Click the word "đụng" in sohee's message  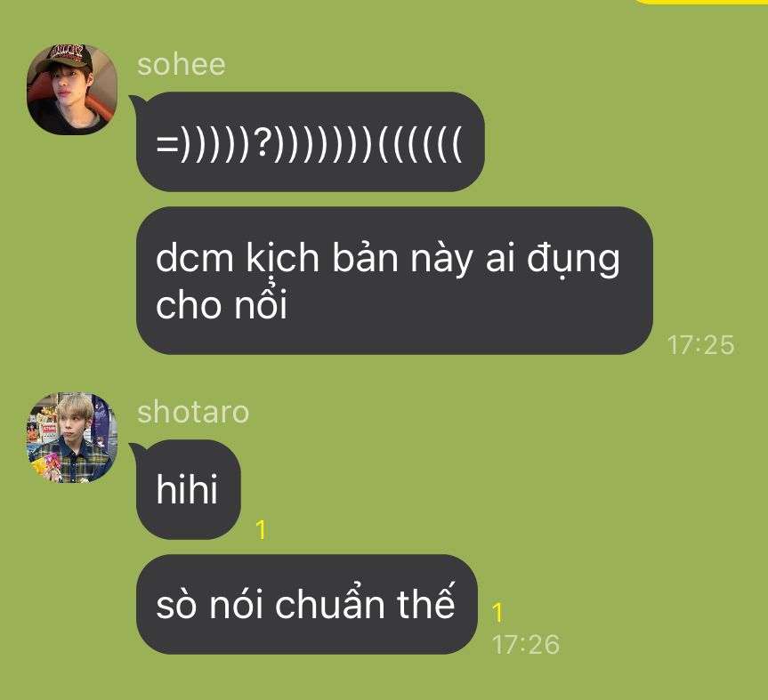coord(573,260)
